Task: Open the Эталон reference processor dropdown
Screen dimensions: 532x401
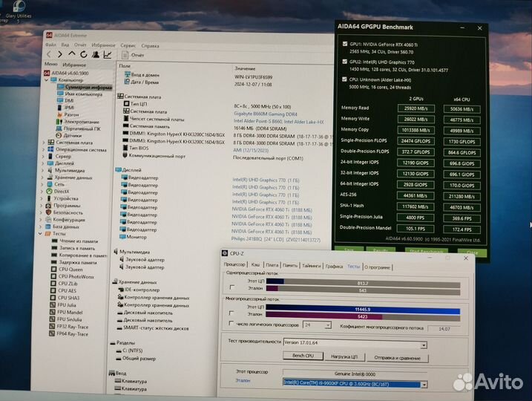Action: [x=424, y=385]
